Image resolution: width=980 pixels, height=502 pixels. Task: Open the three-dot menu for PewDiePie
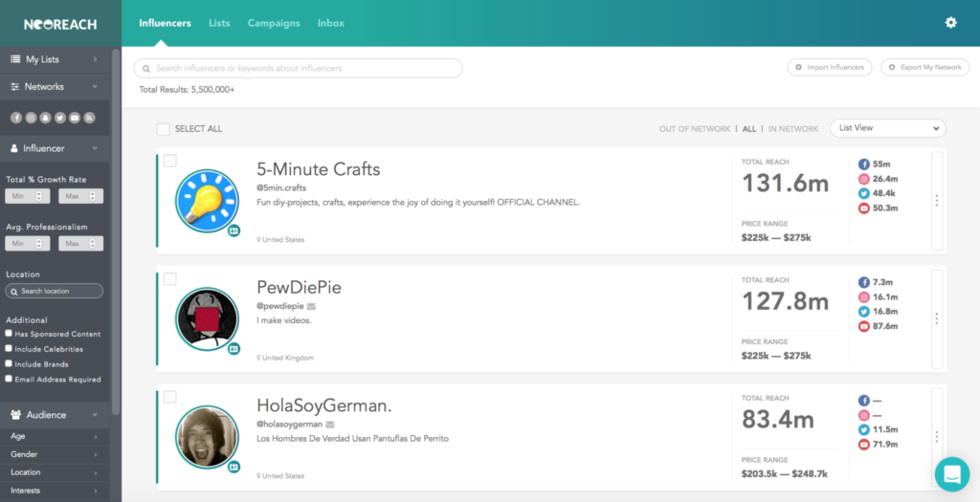[x=936, y=318]
